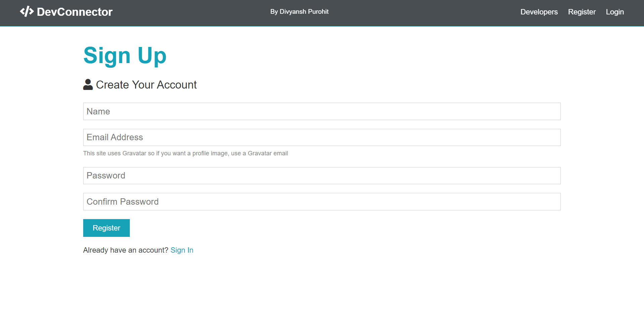644x309 pixels.
Task: Open the Developers page in navbar
Action: click(x=539, y=12)
